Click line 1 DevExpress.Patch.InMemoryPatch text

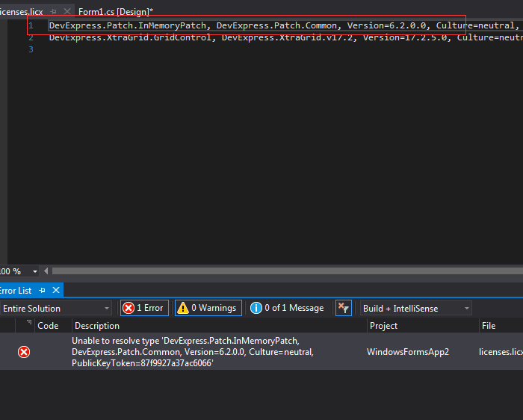click(x=128, y=25)
